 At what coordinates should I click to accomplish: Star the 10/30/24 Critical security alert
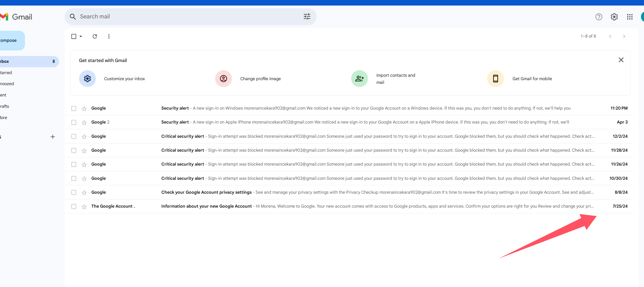[x=84, y=179]
